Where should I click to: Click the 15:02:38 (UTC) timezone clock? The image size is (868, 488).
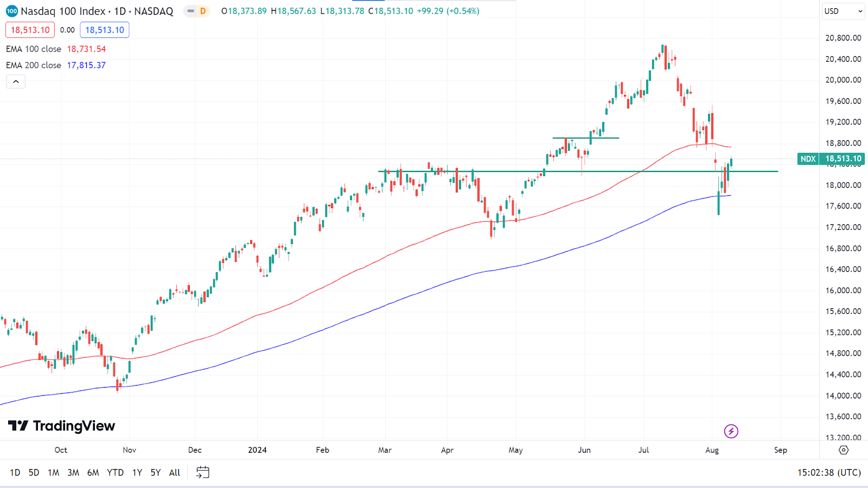coord(829,472)
